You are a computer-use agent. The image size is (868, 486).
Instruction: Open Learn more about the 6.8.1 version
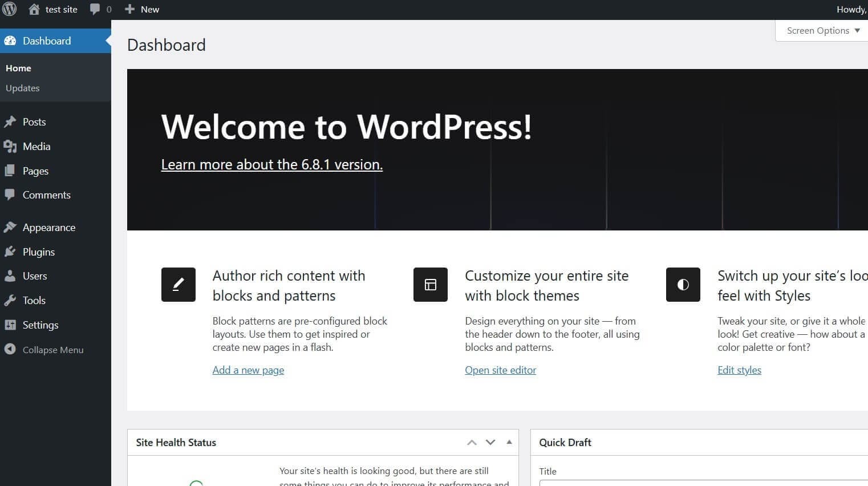point(271,164)
